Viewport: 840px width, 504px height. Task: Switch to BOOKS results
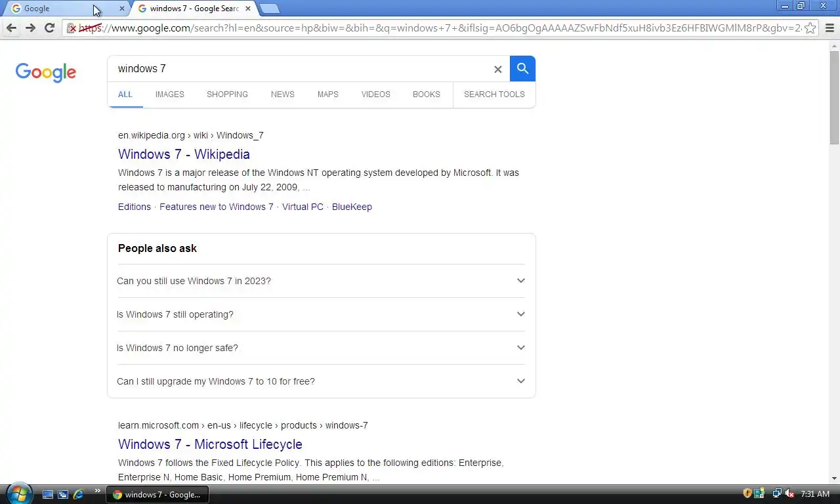426,94
